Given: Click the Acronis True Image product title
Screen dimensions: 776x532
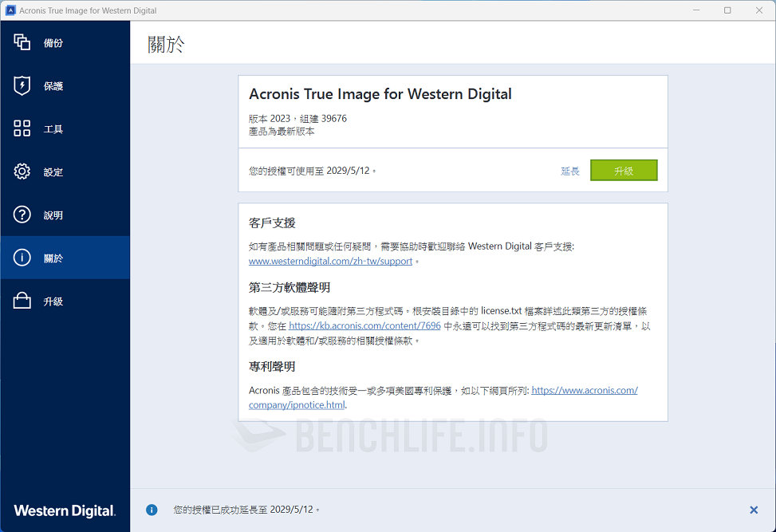Looking at the screenshot, I should click(380, 94).
